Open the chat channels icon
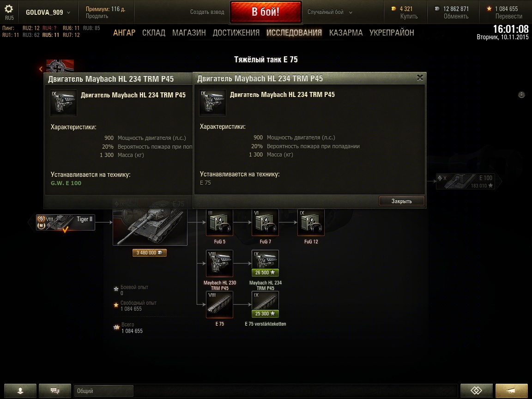This screenshot has height=399, width=532. [x=54, y=391]
